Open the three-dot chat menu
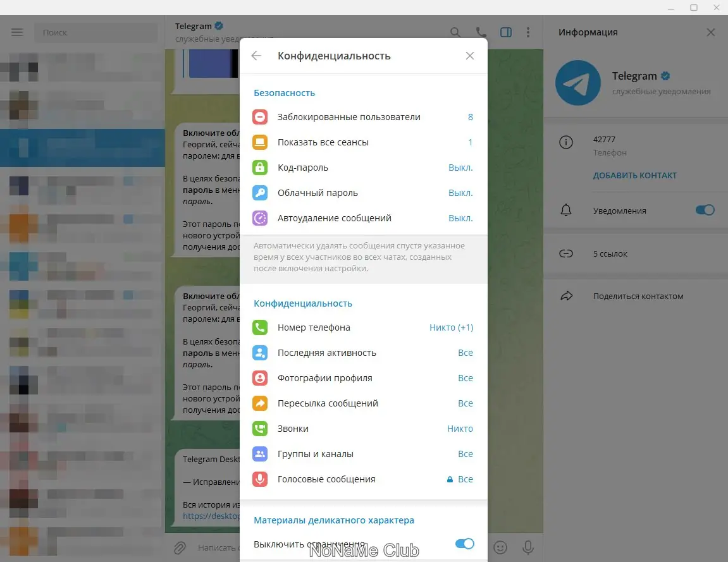The width and height of the screenshot is (728, 562). (x=528, y=32)
